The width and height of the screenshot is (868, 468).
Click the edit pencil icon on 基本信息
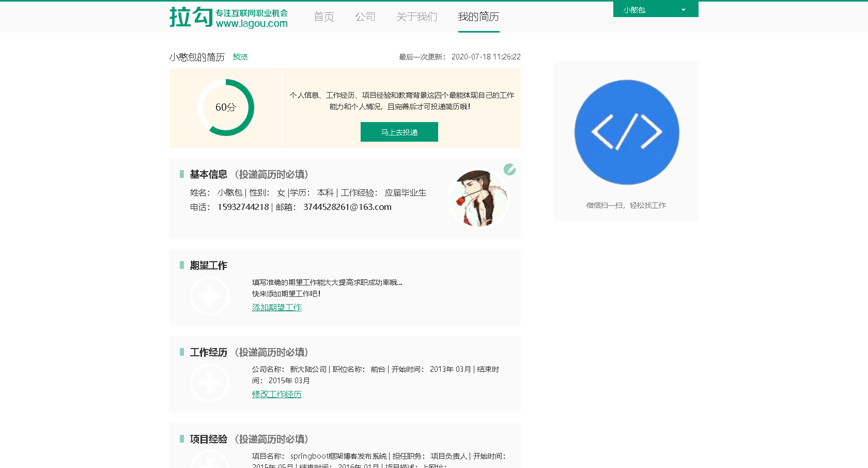(x=510, y=169)
